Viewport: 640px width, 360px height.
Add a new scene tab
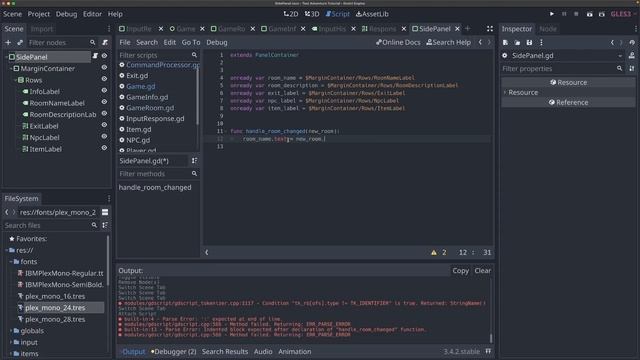(468, 29)
